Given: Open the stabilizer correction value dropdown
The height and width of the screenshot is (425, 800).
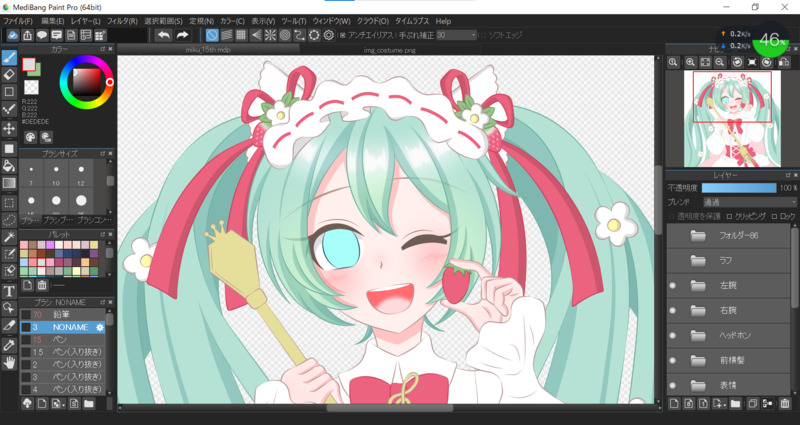Looking at the screenshot, I should click(457, 35).
